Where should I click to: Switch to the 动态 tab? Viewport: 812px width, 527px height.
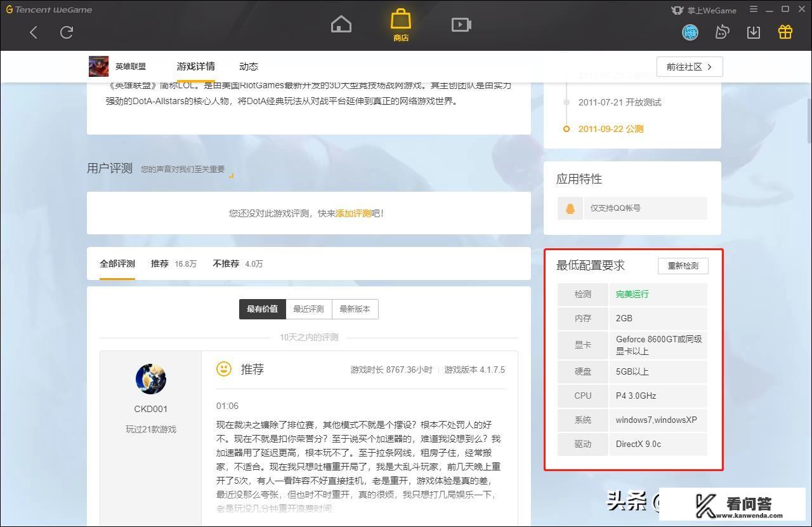[249, 67]
